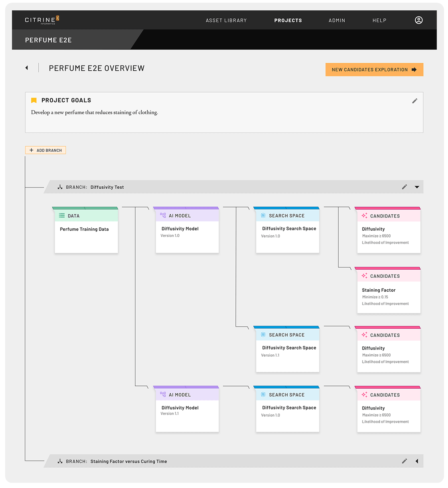Click New Candidates Exploration button
This screenshot has width=448, height=488.
click(374, 69)
